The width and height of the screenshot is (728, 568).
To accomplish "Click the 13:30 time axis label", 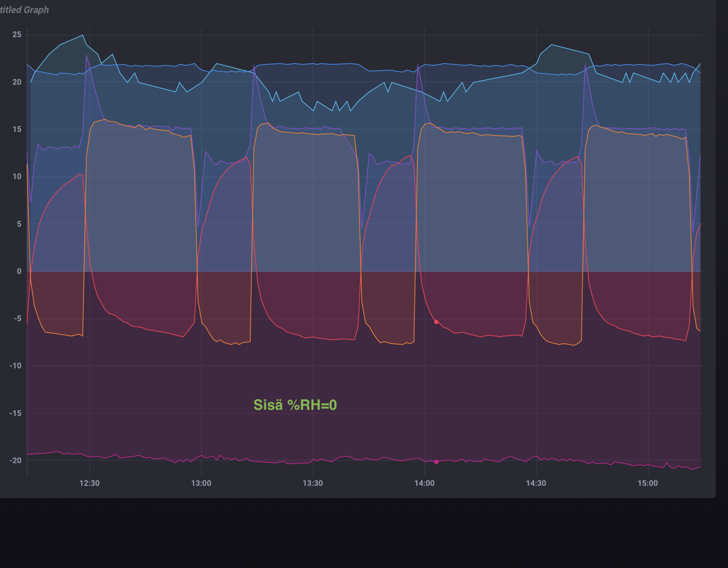I will [313, 483].
